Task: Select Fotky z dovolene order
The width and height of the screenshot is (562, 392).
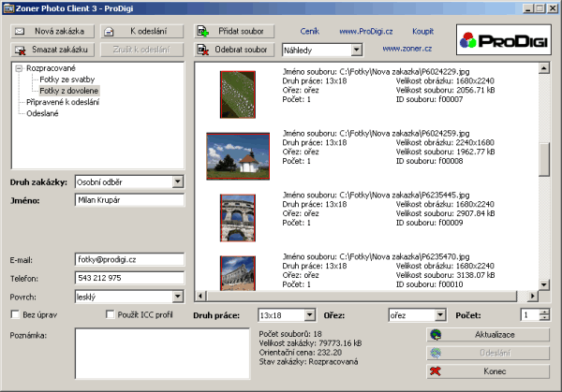Action: coord(68,91)
